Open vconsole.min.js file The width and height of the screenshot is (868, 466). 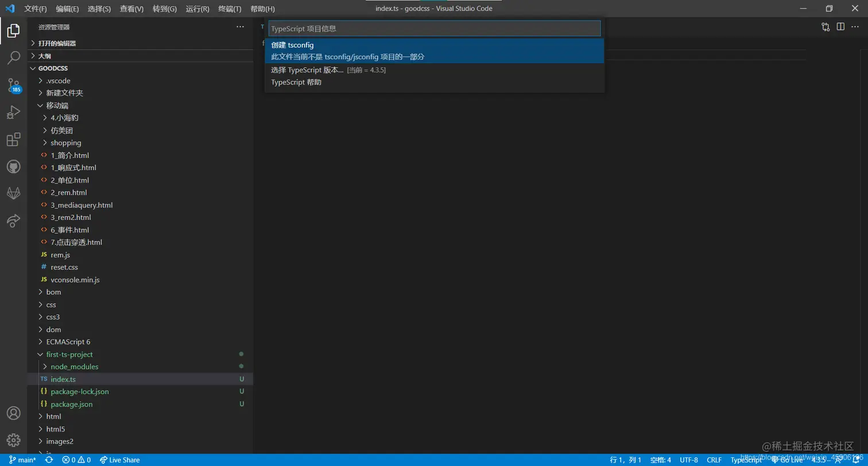[141, 280]
